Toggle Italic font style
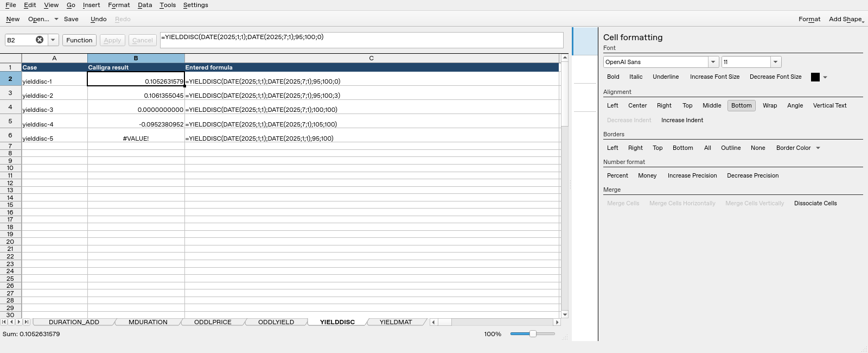This screenshot has height=353, width=868. tap(636, 77)
